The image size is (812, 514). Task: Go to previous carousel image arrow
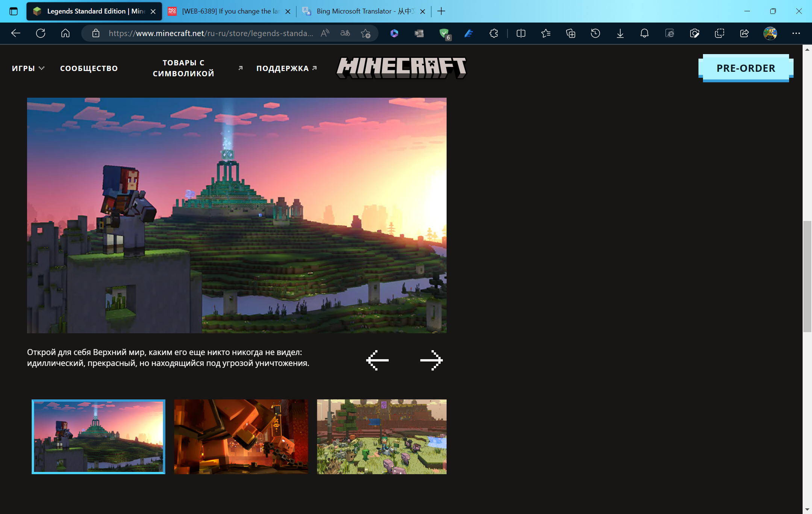coord(377,360)
